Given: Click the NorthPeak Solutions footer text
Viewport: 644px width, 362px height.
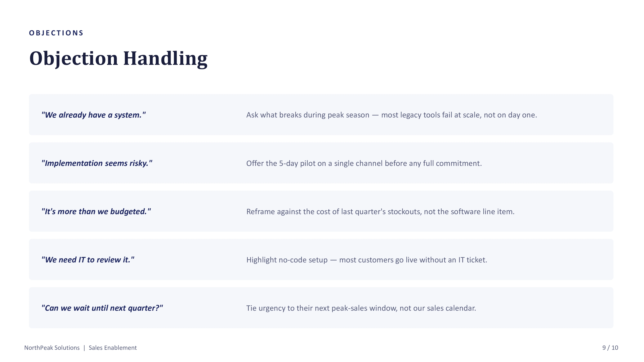Looking at the screenshot, I should (x=52, y=348).
